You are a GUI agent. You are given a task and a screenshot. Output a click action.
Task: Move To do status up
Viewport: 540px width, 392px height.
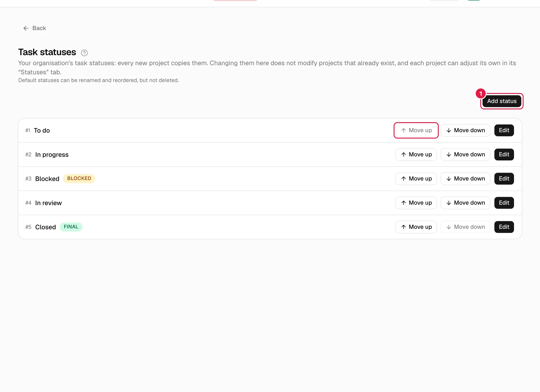[x=416, y=130]
